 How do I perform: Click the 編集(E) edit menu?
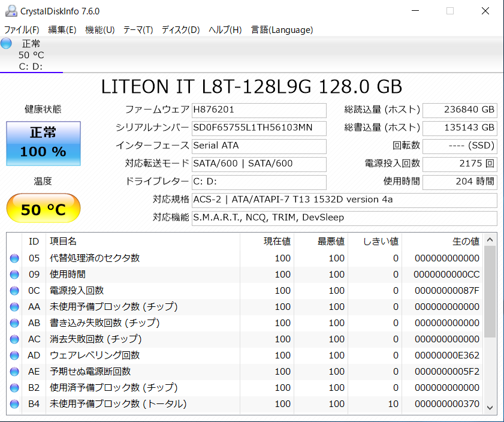(x=60, y=29)
